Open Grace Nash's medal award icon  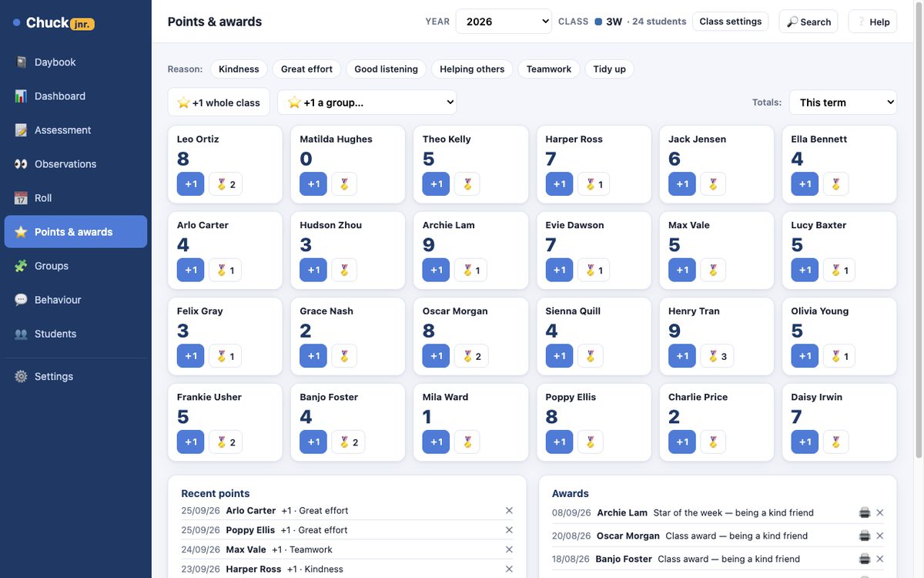(x=344, y=356)
